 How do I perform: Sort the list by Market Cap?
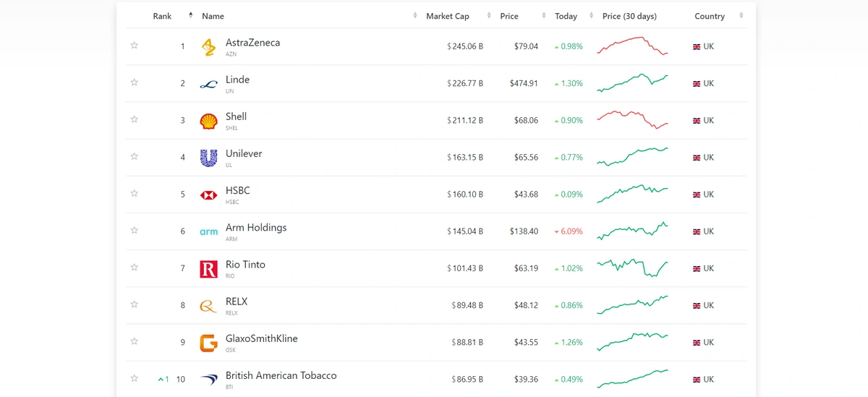pos(447,16)
